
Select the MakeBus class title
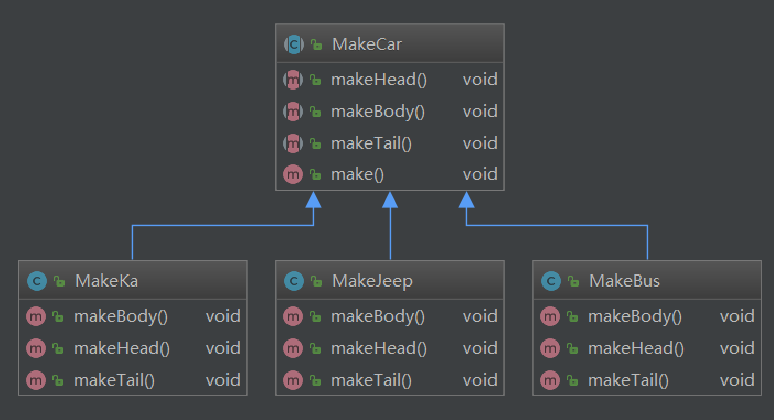tap(625, 281)
